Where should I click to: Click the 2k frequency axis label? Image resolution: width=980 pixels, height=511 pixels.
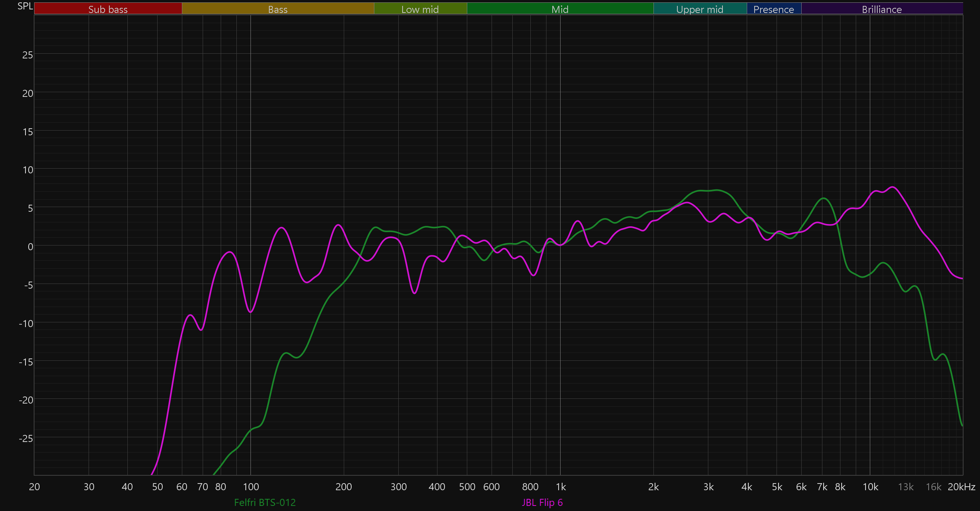[x=653, y=487]
